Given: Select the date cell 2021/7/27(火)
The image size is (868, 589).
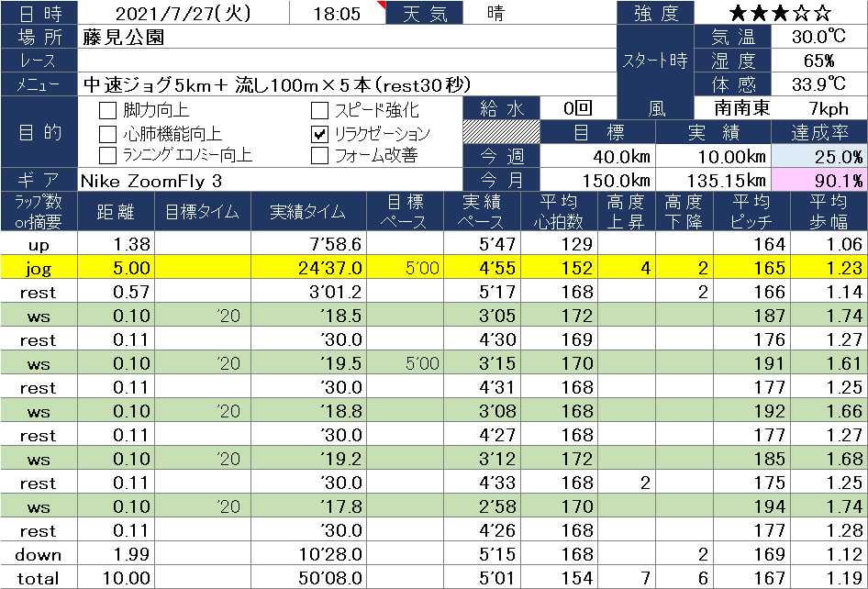Looking at the screenshot, I should pos(182,13).
